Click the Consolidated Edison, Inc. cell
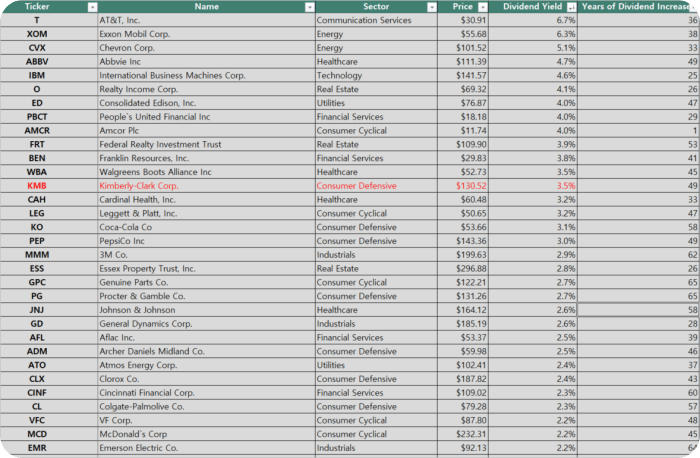Screen dimensions: 700x458 tap(206, 103)
